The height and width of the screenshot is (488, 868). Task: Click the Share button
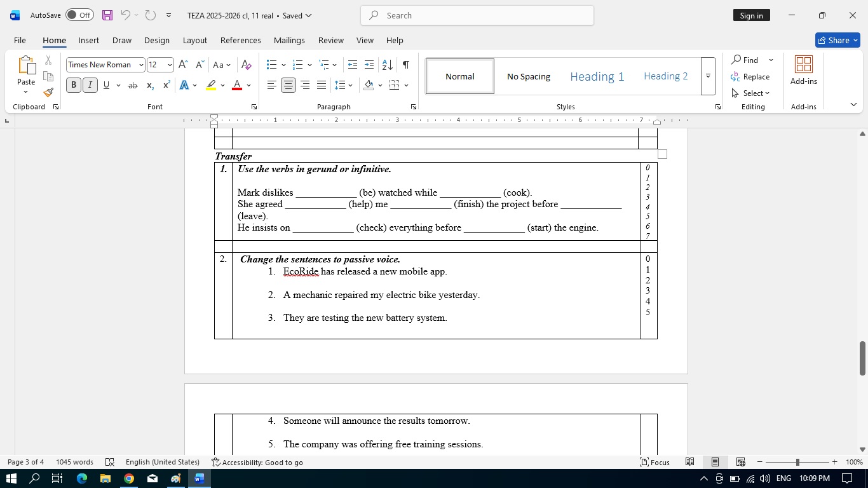pyautogui.click(x=837, y=40)
